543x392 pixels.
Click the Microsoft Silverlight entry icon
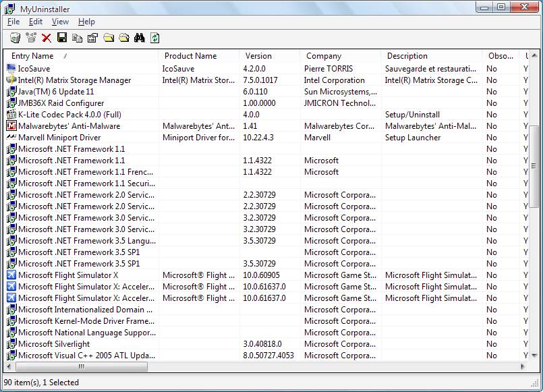[x=11, y=343]
